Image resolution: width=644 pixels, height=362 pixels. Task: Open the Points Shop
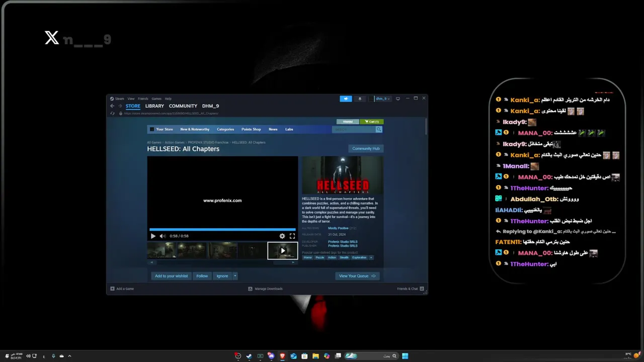(x=251, y=129)
